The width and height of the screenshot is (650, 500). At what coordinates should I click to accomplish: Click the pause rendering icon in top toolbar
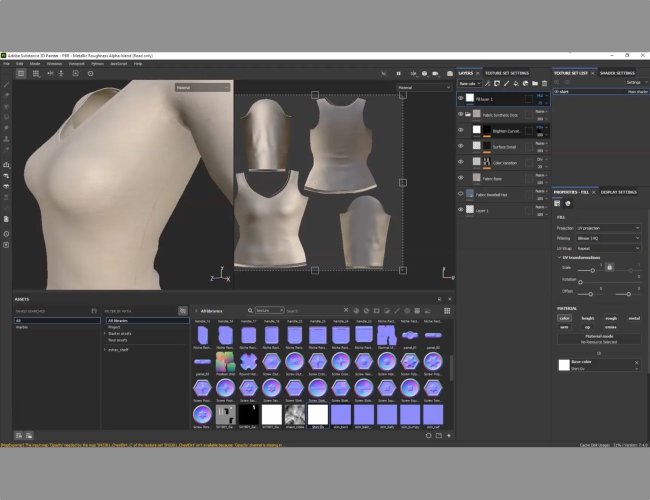[398, 73]
